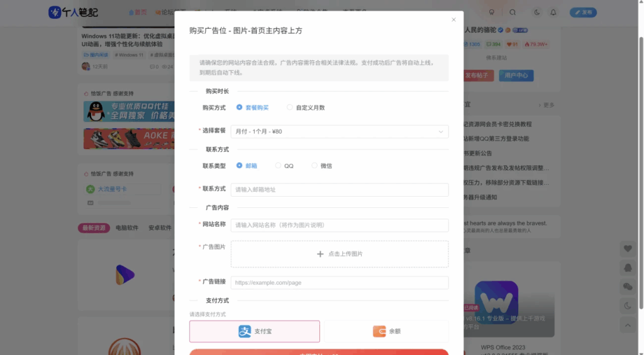The width and height of the screenshot is (644, 355).
Task: Click the 联系方式 email input field
Action: (x=340, y=190)
